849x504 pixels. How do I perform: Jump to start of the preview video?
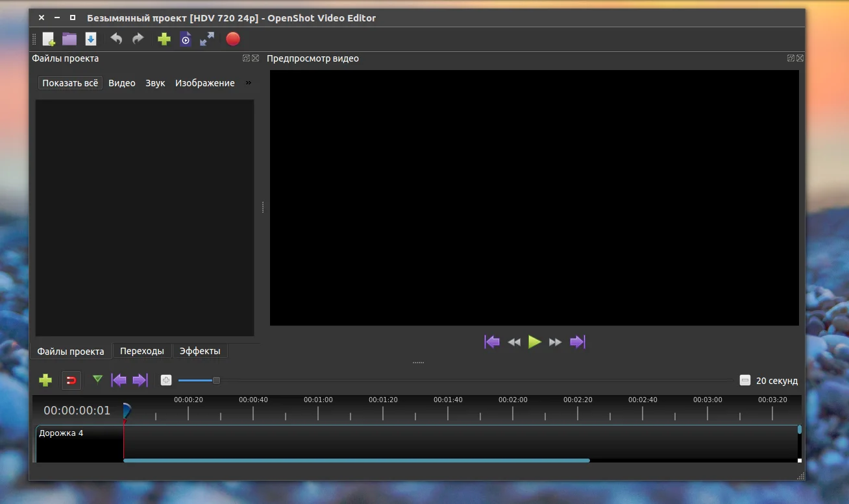tap(492, 342)
